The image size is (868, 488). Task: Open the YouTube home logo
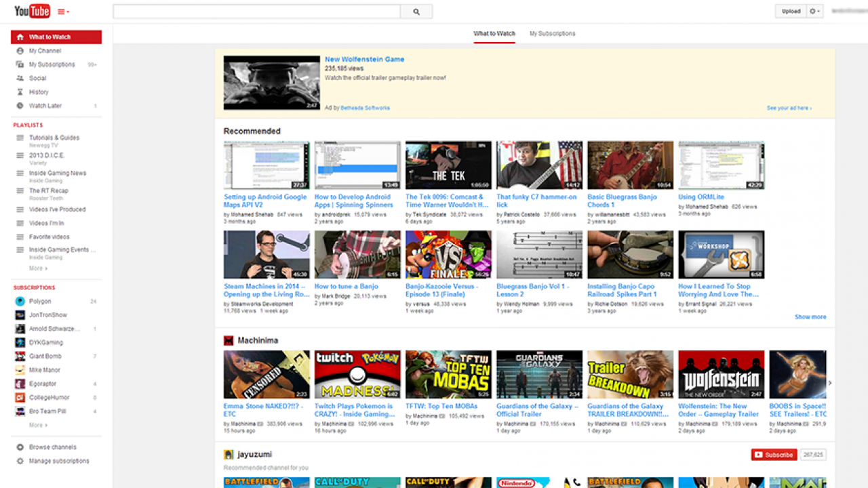pyautogui.click(x=32, y=11)
